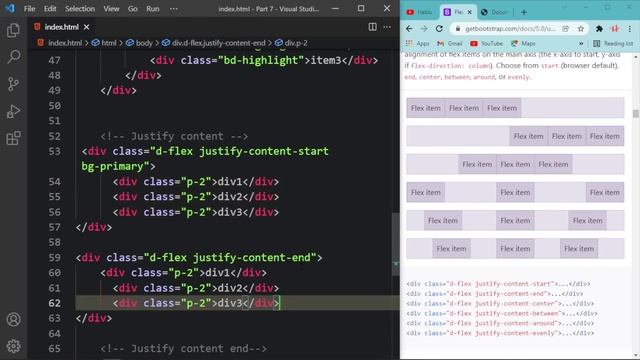Open the Extensions view
This screenshot has width=640, height=360.
click(x=13, y=138)
